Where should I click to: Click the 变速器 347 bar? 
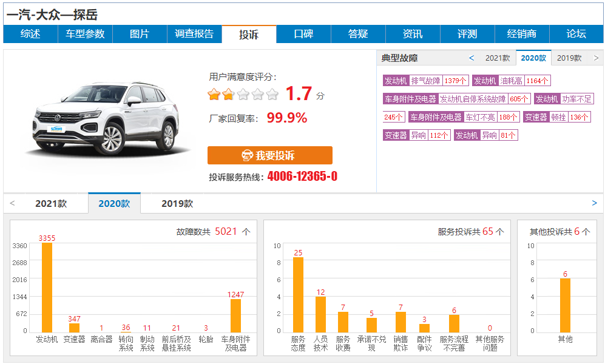(74, 328)
